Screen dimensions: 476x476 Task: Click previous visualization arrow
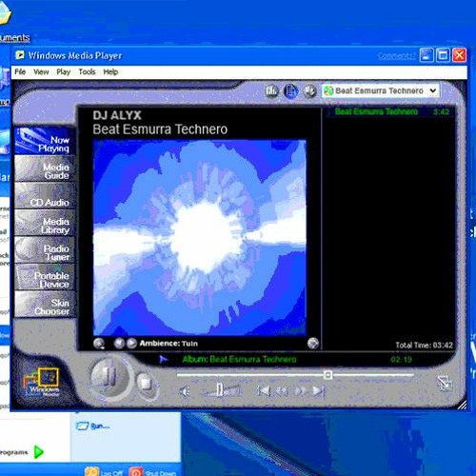pos(119,343)
